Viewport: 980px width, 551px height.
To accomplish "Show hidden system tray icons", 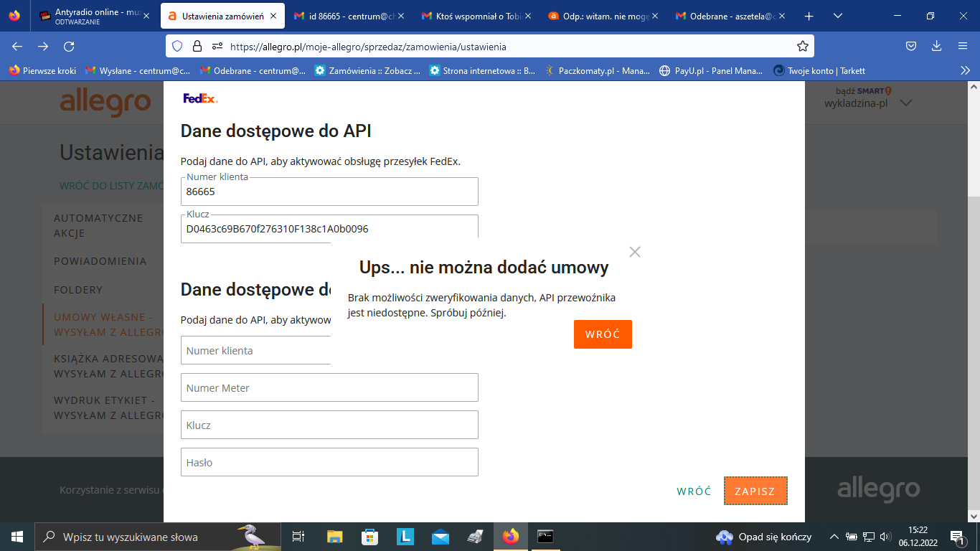I will coord(834,537).
